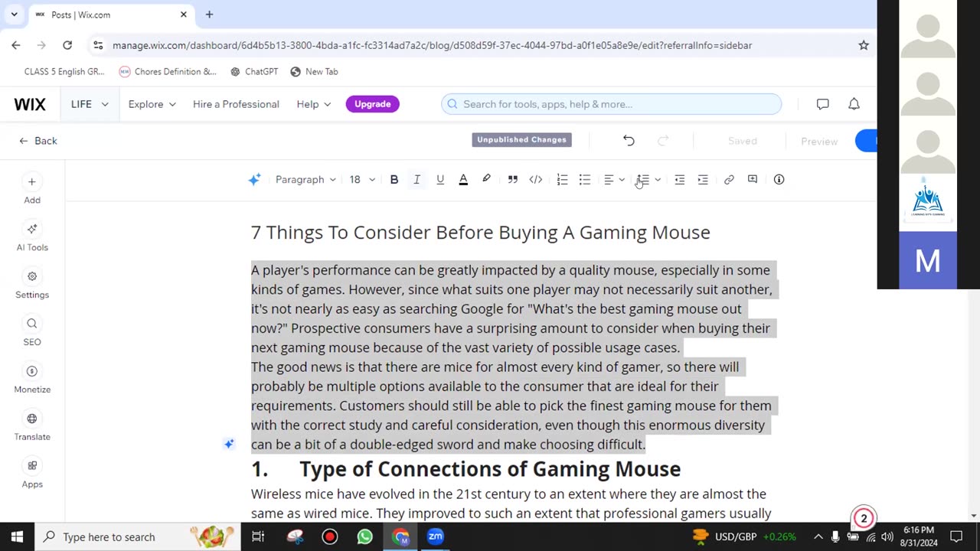Click the post title text
This screenshot has width=980, height=551.
(x=480, y=233)
